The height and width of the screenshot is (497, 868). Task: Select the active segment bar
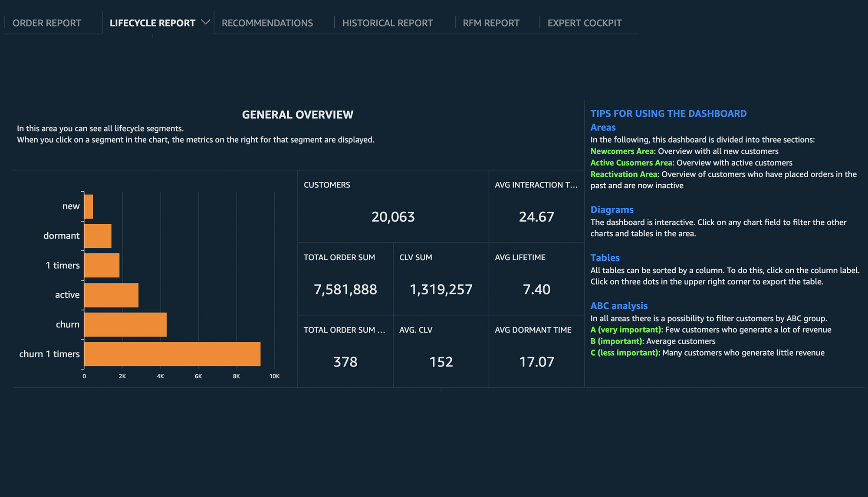(x=111, y=295)
